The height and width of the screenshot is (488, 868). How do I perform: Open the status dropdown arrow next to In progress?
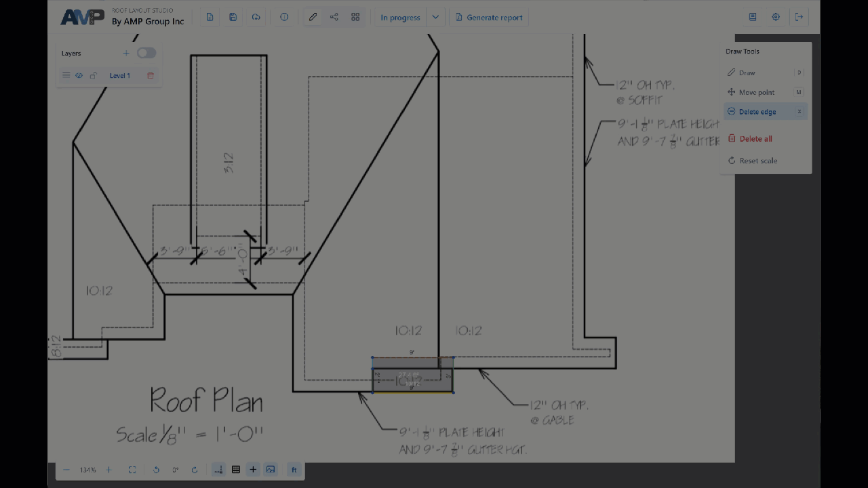coord(435,17)
